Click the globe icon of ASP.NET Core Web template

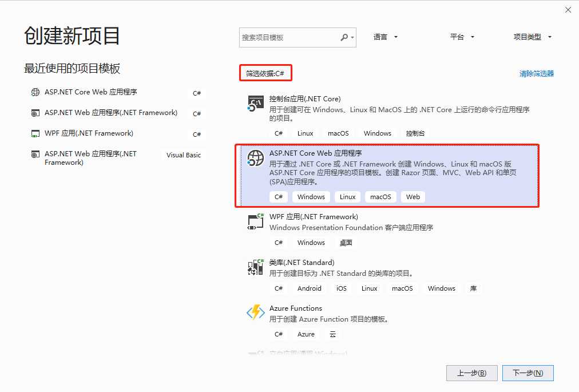click(256, 158)
